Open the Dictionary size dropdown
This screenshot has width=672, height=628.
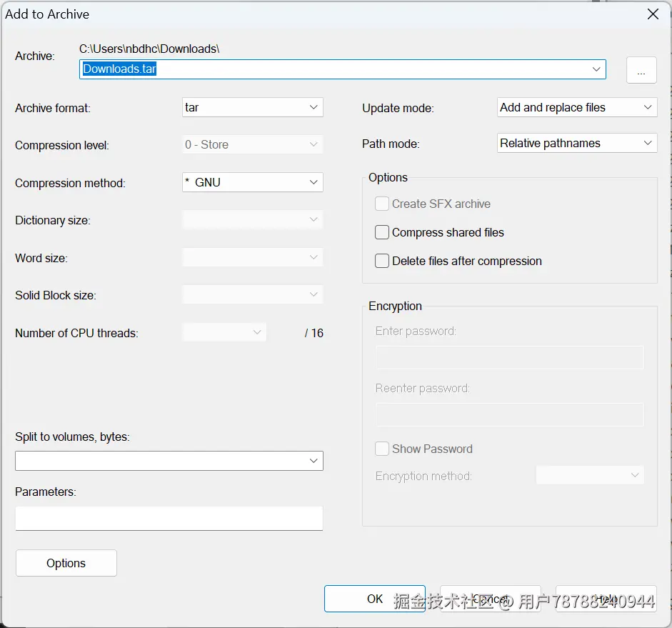252,219
